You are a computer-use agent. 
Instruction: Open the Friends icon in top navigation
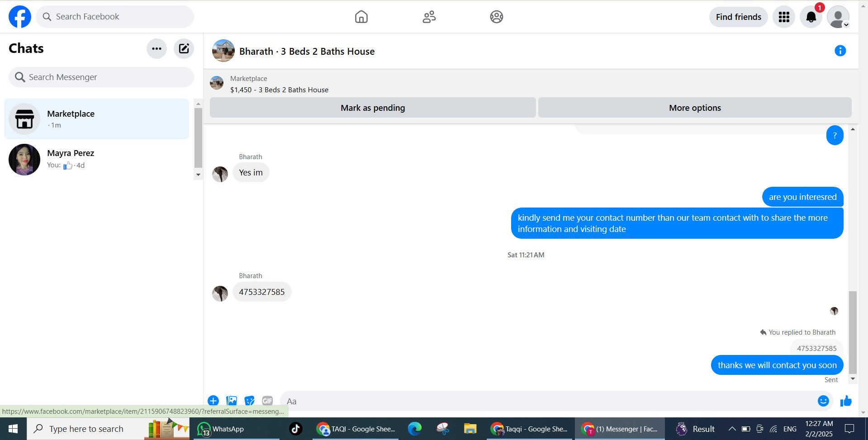click(429, 17)
